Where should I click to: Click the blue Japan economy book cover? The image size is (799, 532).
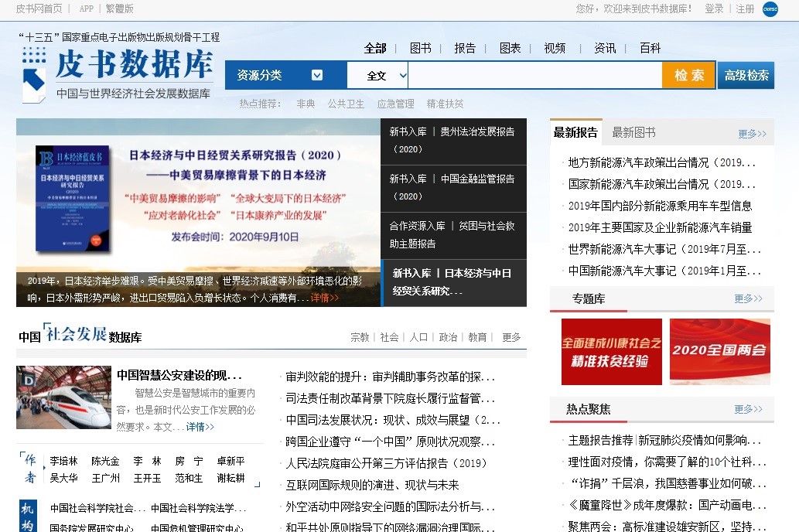(73, 198)
